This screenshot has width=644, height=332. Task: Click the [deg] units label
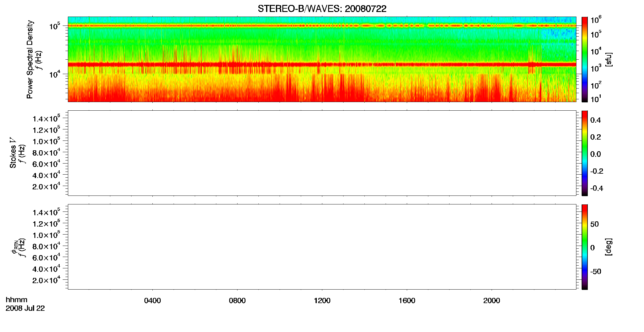coord(608,247)
